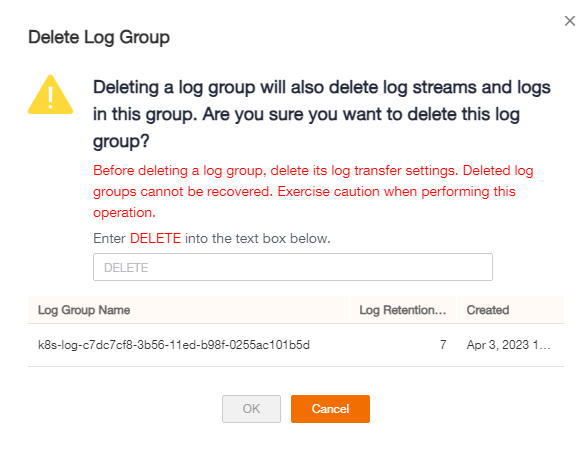Click the truncated Log Retention column header
The height and width of the screenshot is (452, 588).
(402, 310)
